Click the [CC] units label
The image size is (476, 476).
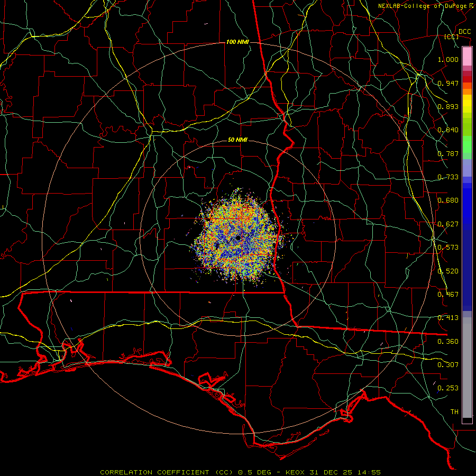pyautogui.click(x=452, y=36)
